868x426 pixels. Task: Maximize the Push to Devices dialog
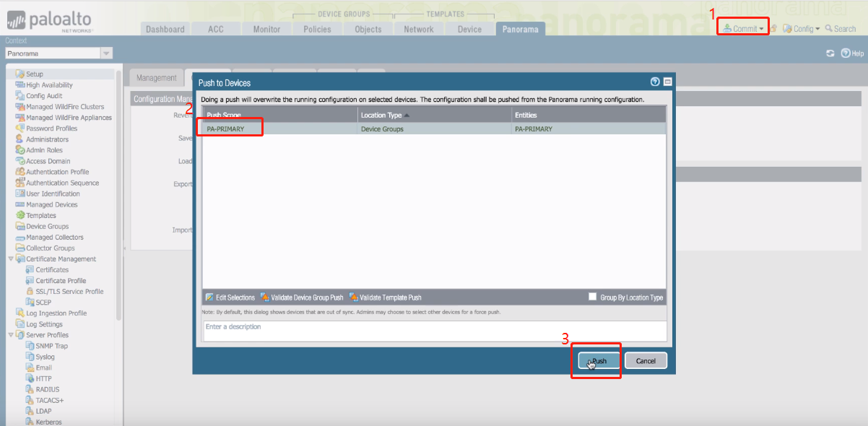tap(667, 82)
